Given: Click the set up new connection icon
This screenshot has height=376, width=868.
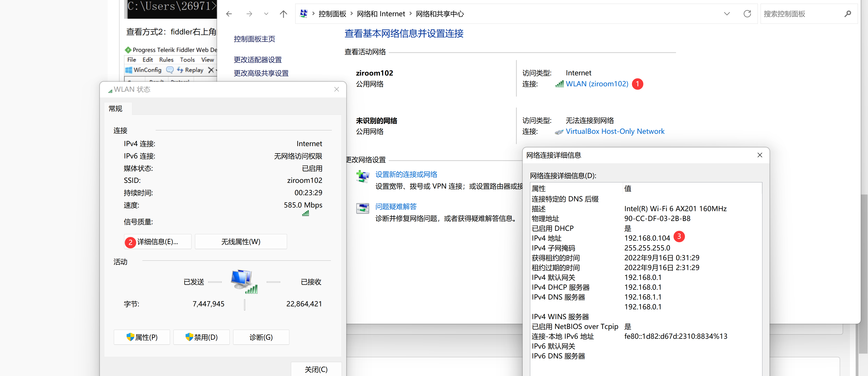Looking at the screenshot, I should tap(362, 176).
